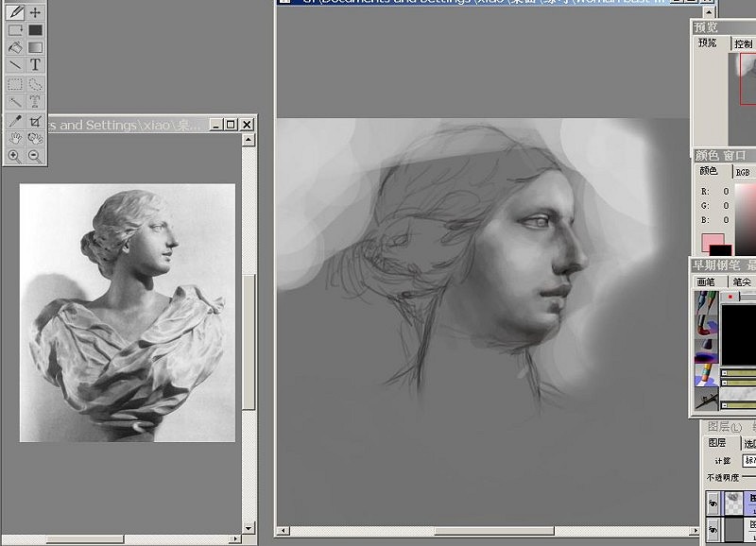Viewport: 756px width, 546px height.
Task: Click the reference window scroll up arrow
Action: (249, 140)
